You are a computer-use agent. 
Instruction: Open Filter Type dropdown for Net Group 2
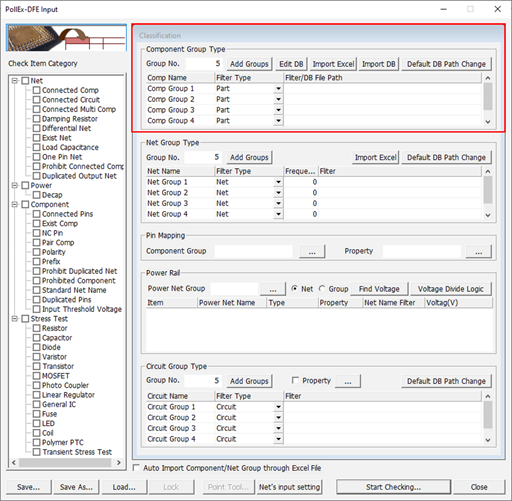tap(278, 193)
